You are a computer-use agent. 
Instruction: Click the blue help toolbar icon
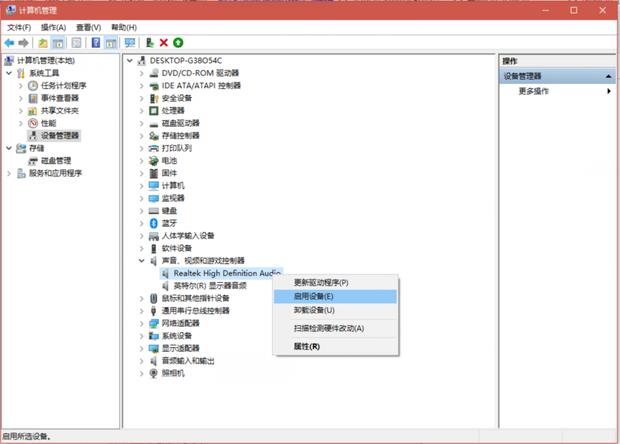pyautogui.click(x=96, y=43)
